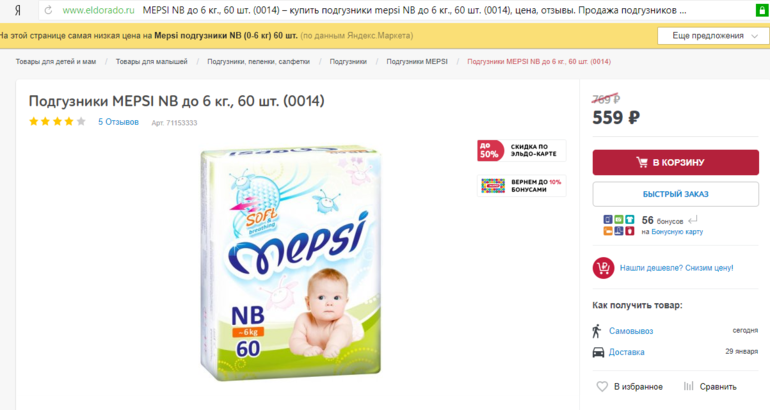
Task: Click the car delivery icon
Action: coord(598,352)
